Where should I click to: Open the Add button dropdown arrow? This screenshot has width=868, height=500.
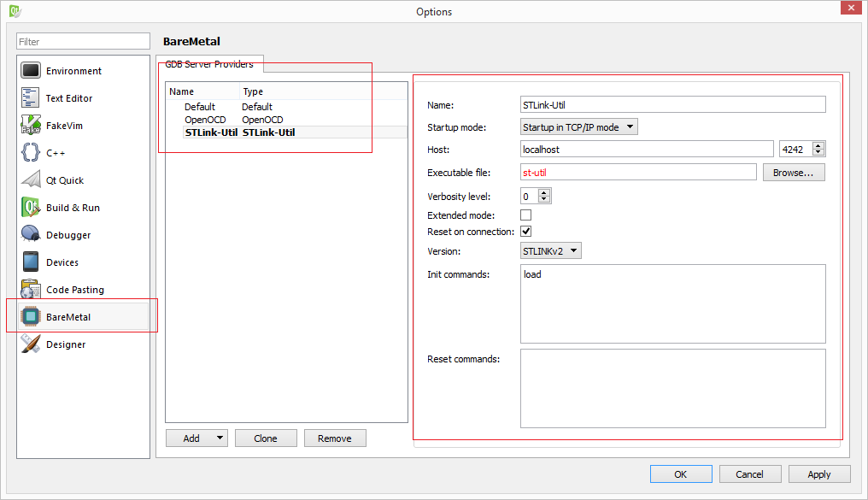[x=220, y=438]
